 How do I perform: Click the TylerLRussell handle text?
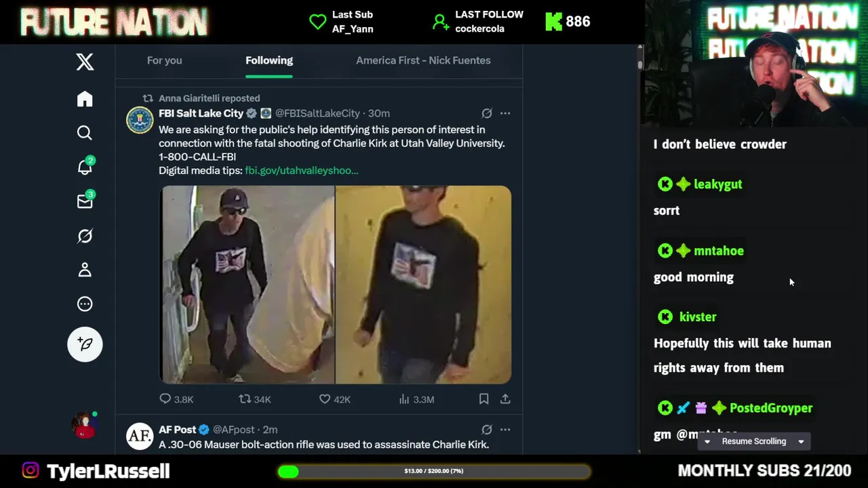(108, 471)
